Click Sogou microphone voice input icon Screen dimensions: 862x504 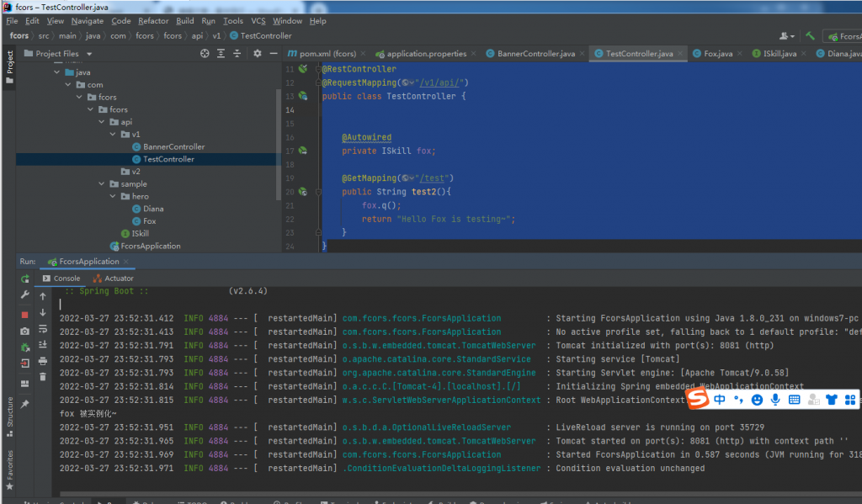click(x=775, y=400)
